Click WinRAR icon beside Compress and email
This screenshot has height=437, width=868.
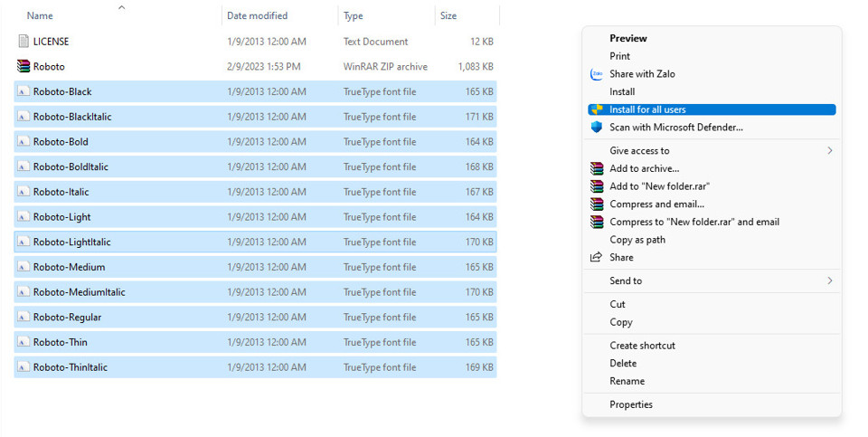click(596, 204)
